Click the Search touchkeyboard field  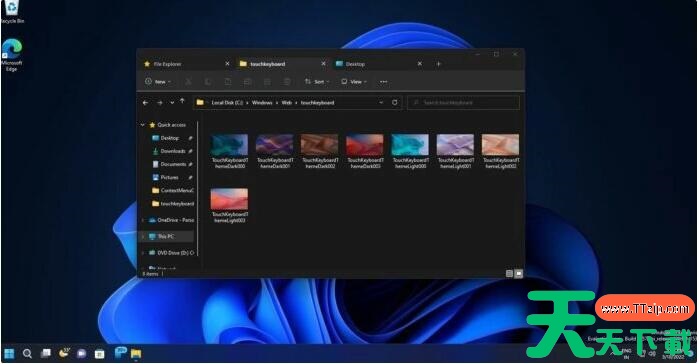464,102
